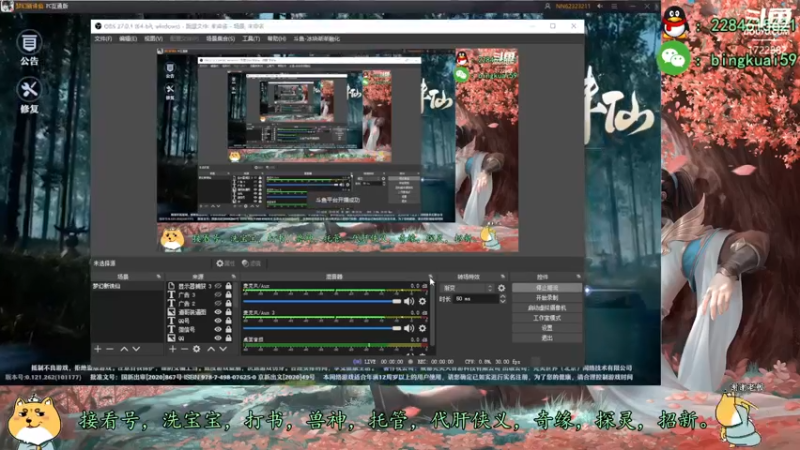Click 设置 settings button in Controls
The width and height of the screenshot is (800, 450).
tap(547, 328)
